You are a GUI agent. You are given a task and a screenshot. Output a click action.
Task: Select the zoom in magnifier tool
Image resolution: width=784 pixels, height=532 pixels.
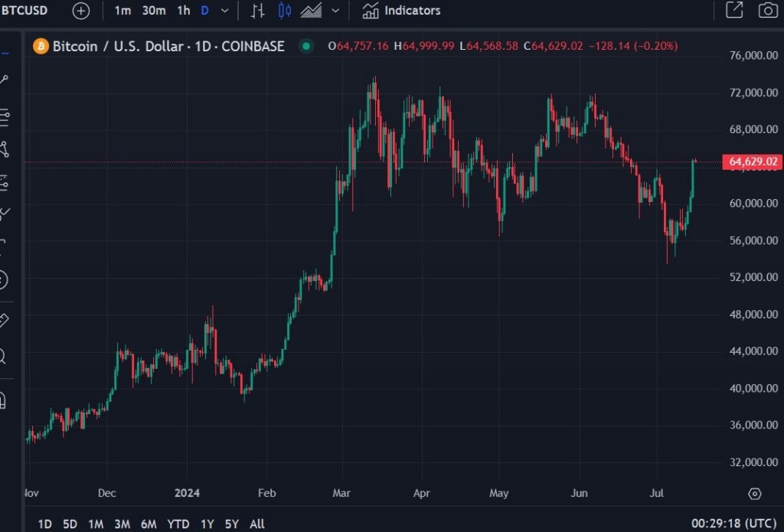pos(3,356)
